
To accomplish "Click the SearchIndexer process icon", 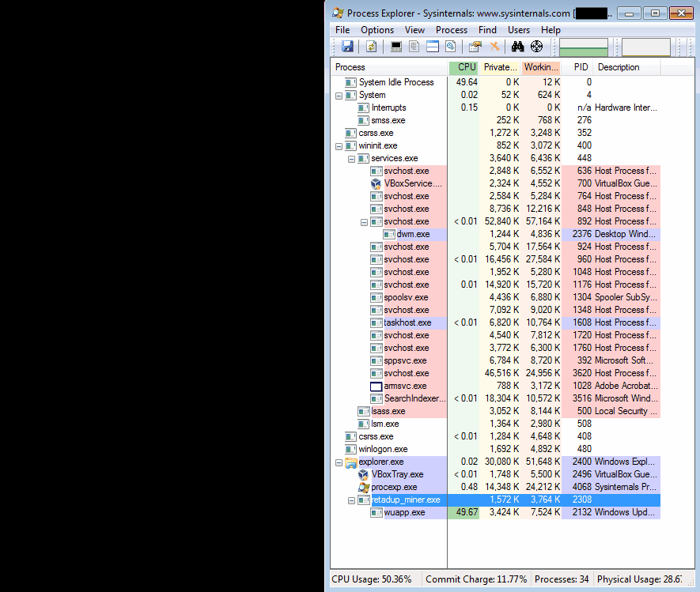I will click(376, 398).
